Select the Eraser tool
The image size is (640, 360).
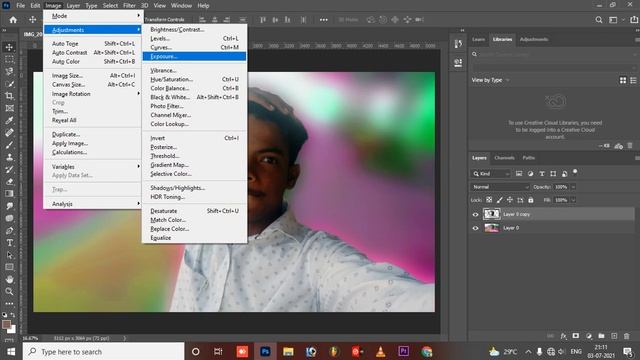(x=9, y=182)
